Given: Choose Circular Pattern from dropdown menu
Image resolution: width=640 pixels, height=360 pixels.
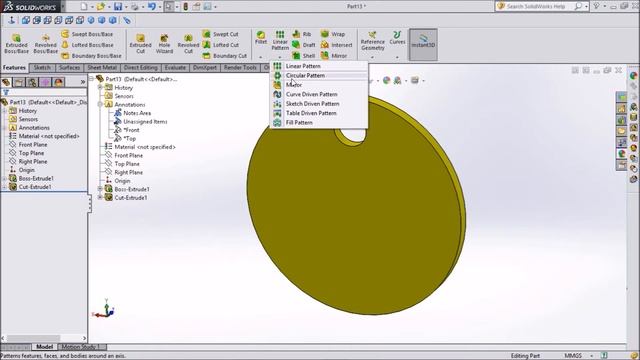Looking at the screenshot, I should pos(319,76).
